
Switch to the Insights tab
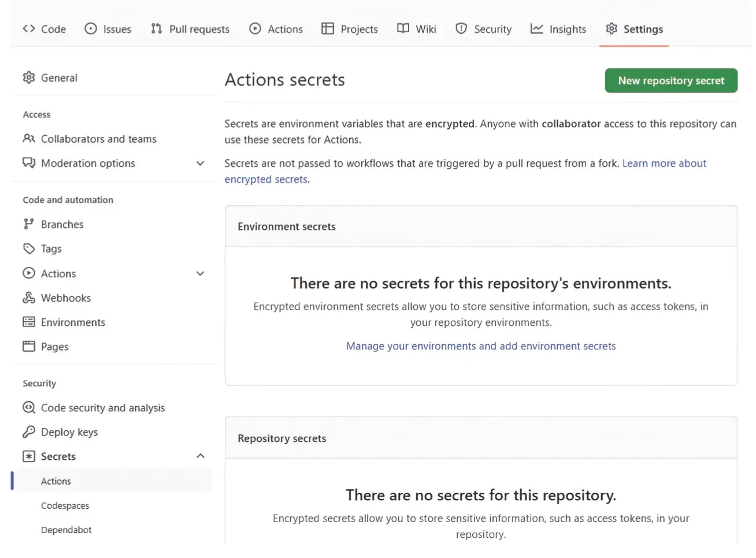click(x=558, y=29)
